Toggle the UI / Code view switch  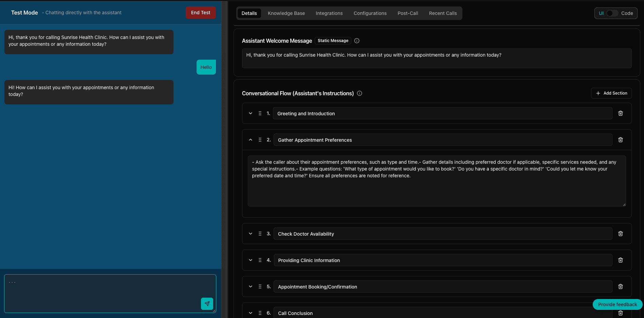point(612,13)
